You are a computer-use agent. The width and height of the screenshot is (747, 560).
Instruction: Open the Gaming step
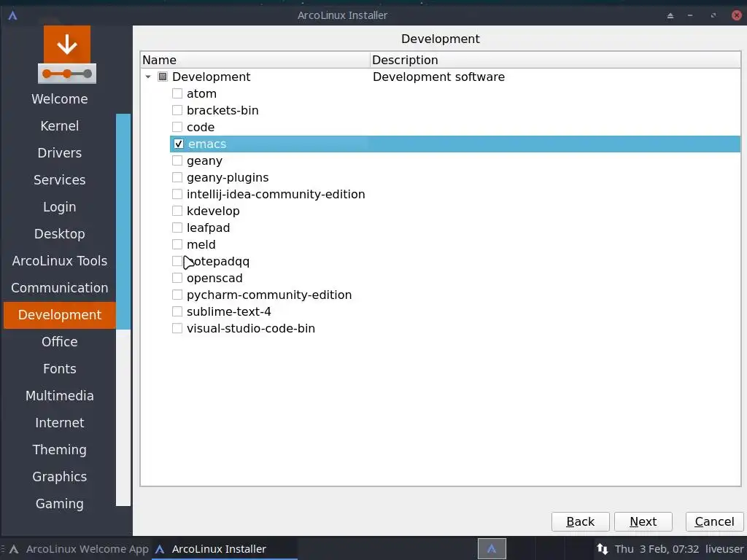tap(60, 504)
